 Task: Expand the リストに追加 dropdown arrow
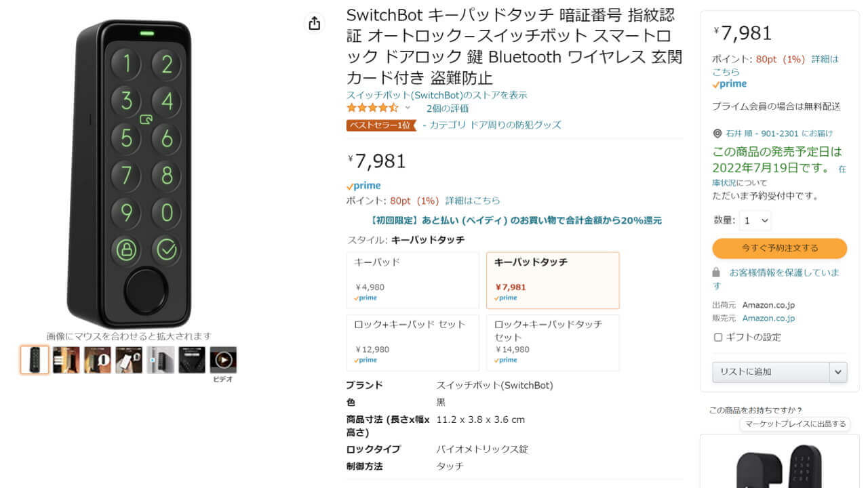point(837,371)
